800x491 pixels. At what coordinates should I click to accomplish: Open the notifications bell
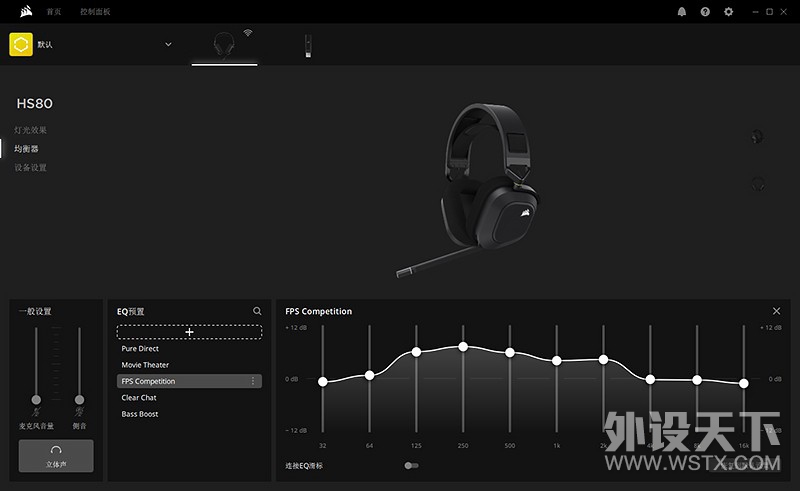(x=682, y=12)
